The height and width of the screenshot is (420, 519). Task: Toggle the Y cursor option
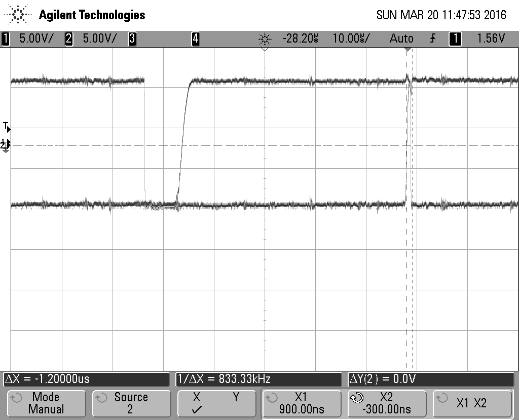[236, 397]
